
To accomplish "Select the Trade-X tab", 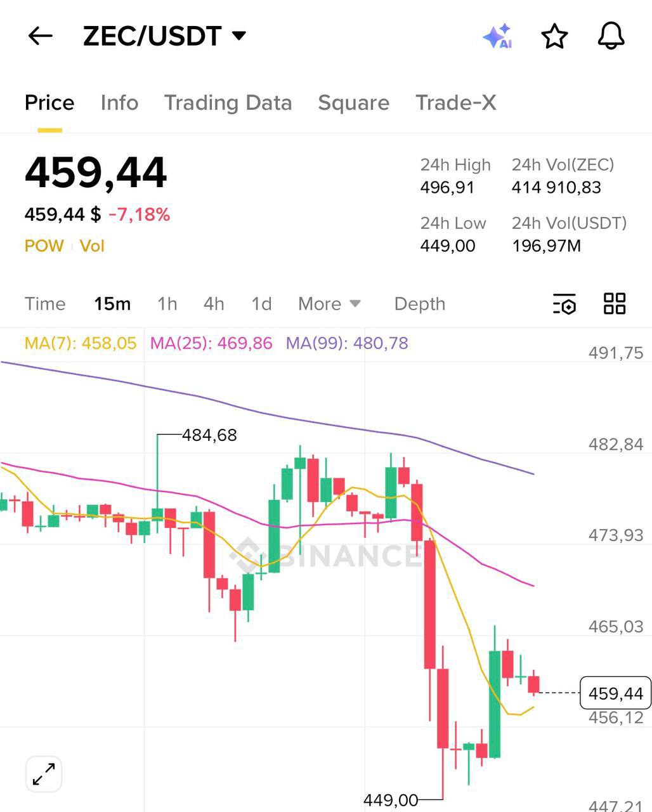I will tap(455, 103).
